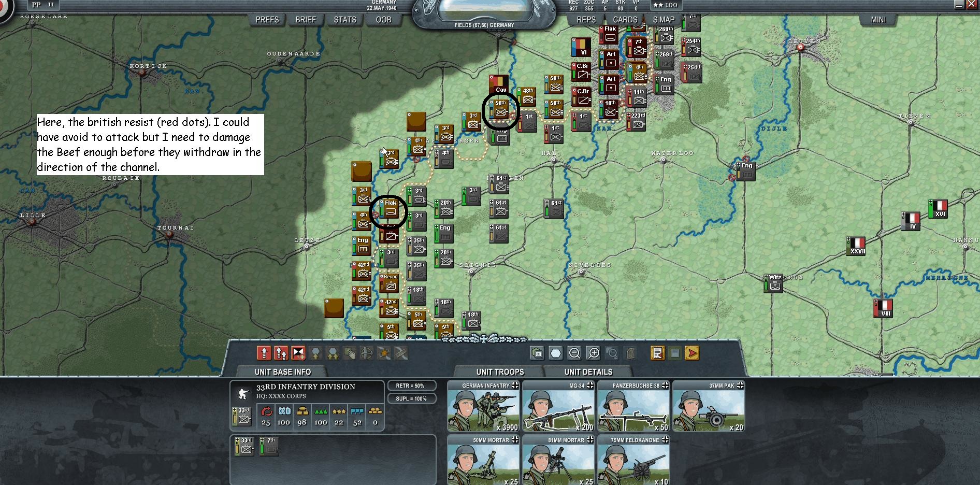Toggle the MINI map button
The height and width of the screenshot is (485, 980).
[878, 20]
